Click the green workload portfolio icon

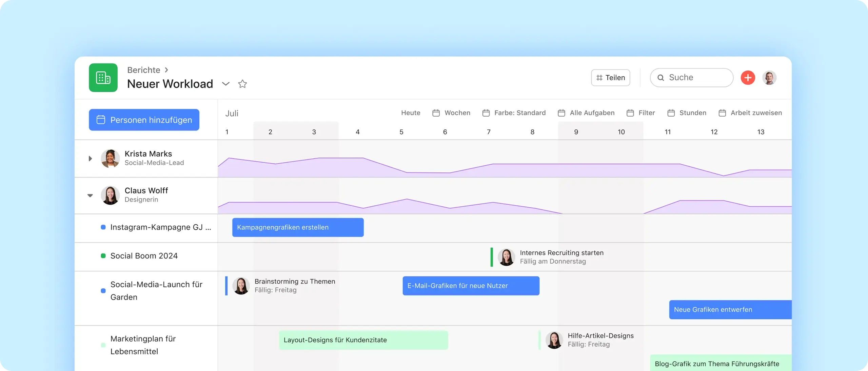pyautogui.click(x=103, y=78)
